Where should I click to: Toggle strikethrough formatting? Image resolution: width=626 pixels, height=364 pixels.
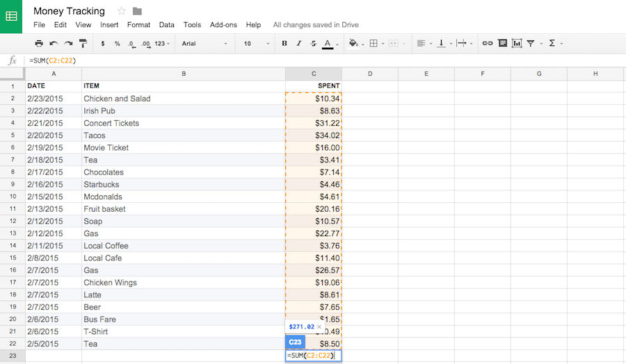click(312, 44)
